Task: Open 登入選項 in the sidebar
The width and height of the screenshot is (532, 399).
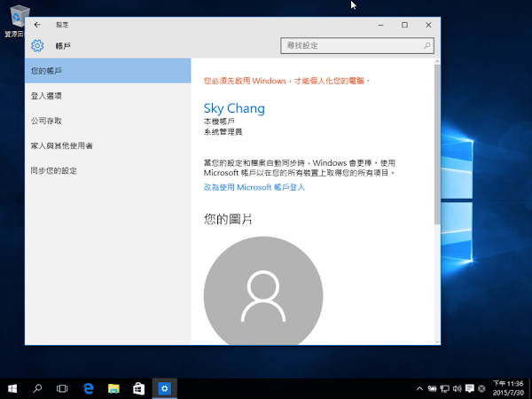Action: tap(108, 96)
